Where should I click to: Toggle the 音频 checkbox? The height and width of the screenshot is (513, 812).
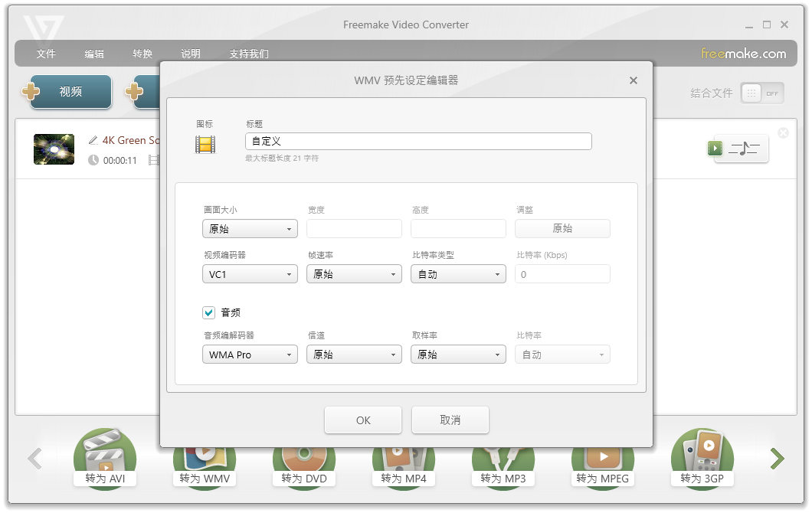(208, 312)
